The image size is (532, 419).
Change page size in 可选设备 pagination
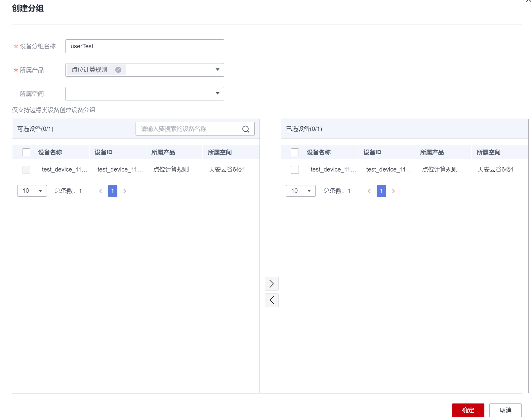32,191
